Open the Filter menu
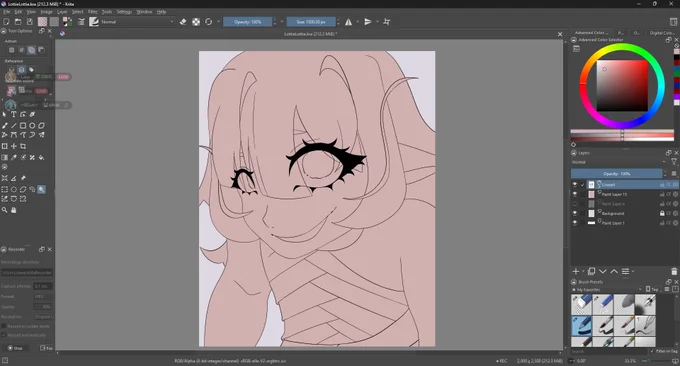The width and height of the screenshot is (680, 366). pyautogui.click(x=93, y=12)
